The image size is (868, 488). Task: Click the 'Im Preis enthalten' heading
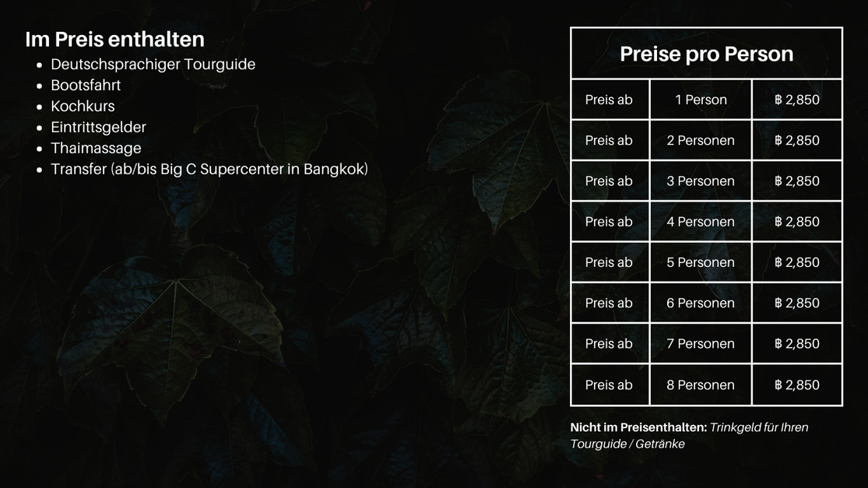click(114, 39)
